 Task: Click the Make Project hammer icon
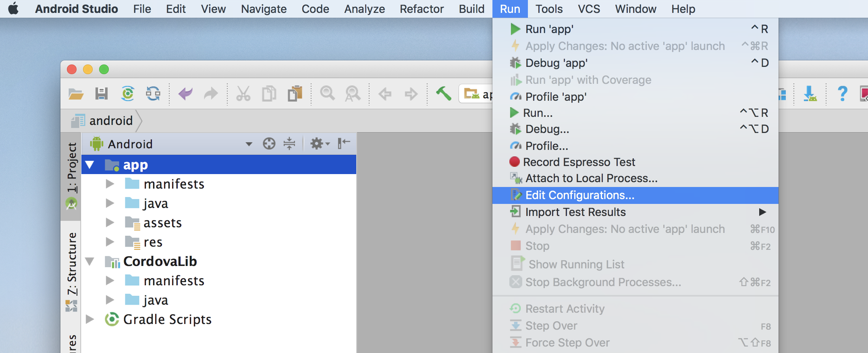(x=443, y=93)
